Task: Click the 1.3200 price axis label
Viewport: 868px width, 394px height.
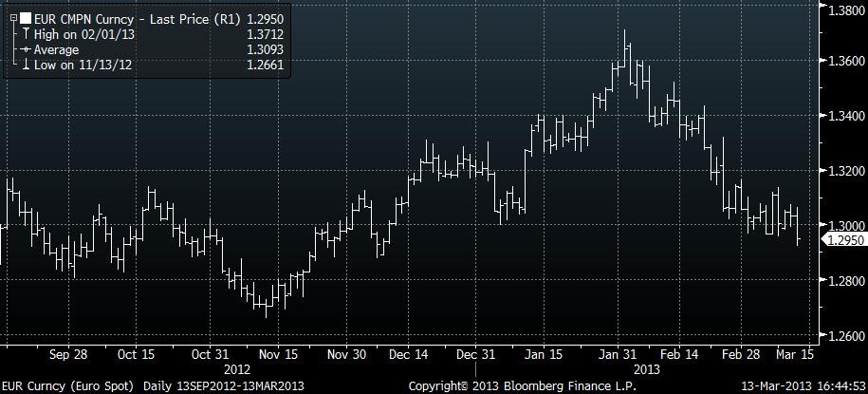Action: (x=846, y=172)
